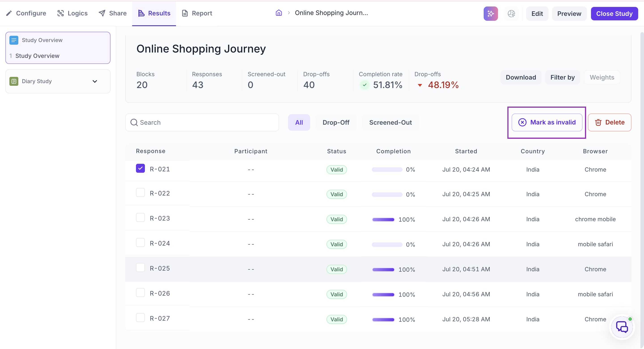Click the home breadcrumb icon
The width and height of the screenshot is (644, 349).
point(279,13)
